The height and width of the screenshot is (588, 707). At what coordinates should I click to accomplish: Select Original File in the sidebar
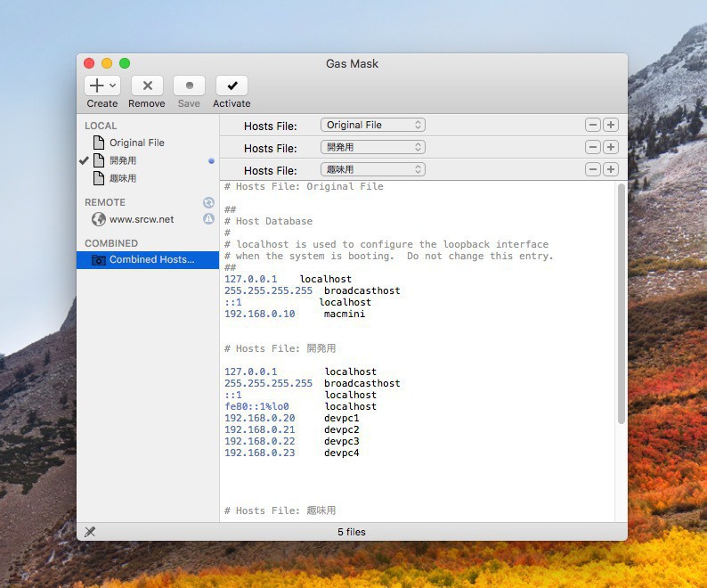click(x=136, y=143)
